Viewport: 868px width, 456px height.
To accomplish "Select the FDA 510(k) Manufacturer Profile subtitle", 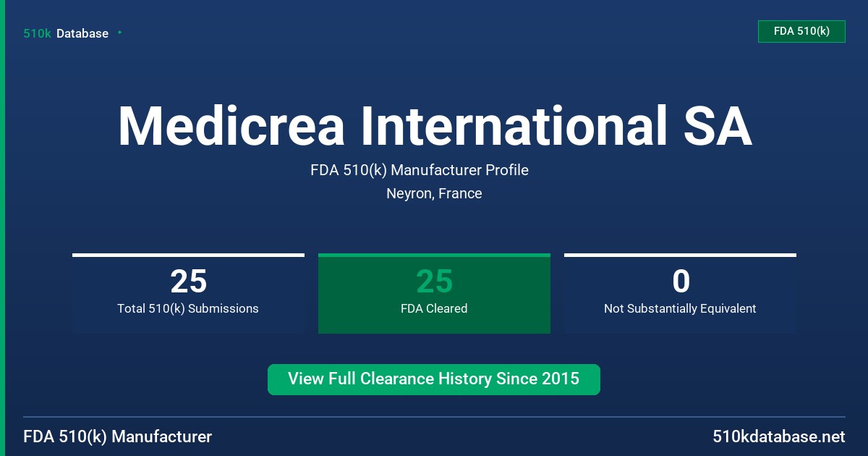I will [420, 170].
